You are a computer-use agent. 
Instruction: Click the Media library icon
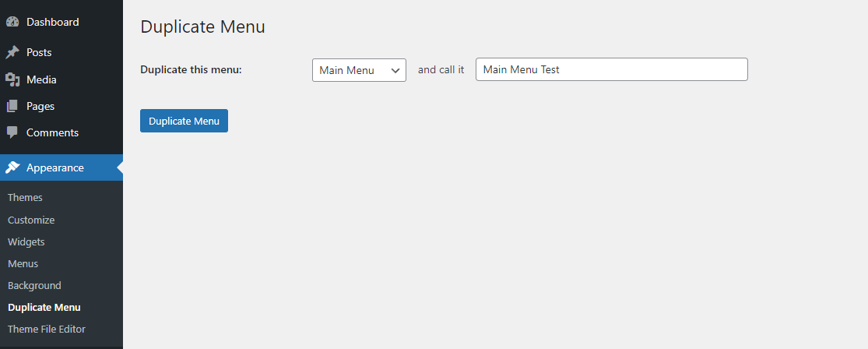click(x=12, y=79)
